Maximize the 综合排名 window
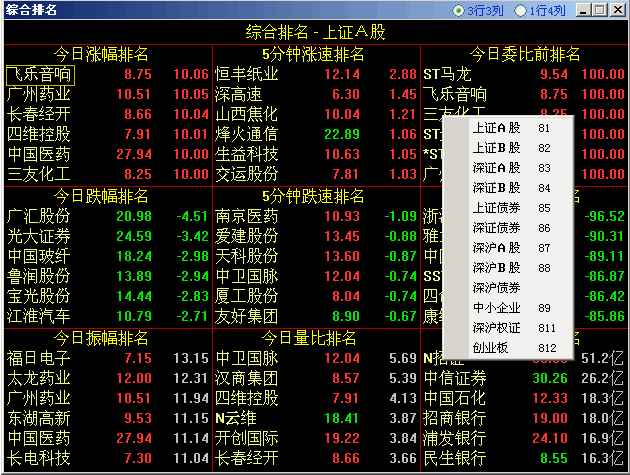The height and width of the screenshot is (475, 630). [600, 10]
